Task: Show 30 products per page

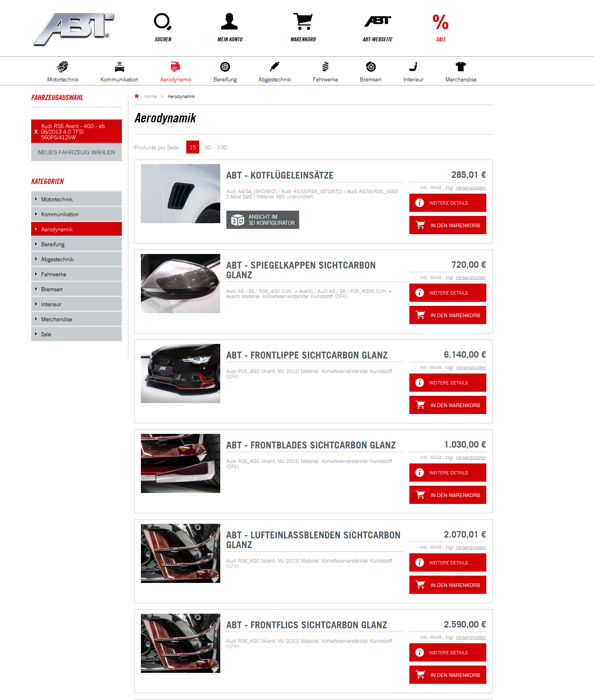Action: [x=207, y=147]
